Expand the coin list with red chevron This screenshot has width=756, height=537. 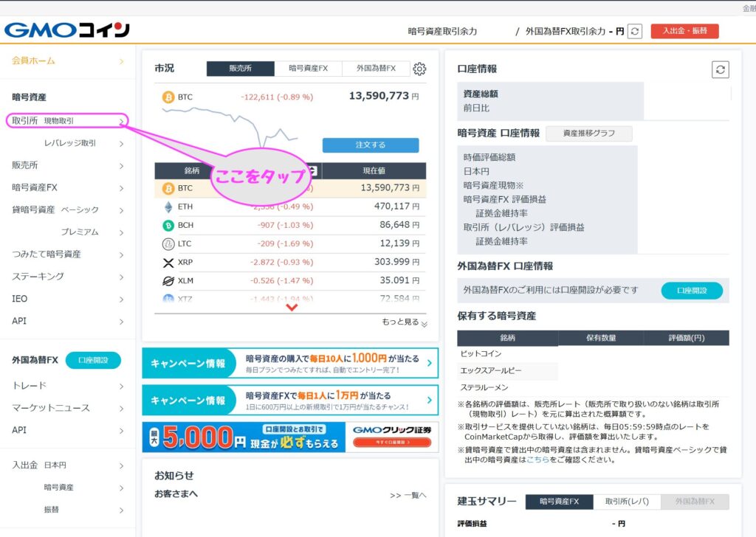point(291,308)
